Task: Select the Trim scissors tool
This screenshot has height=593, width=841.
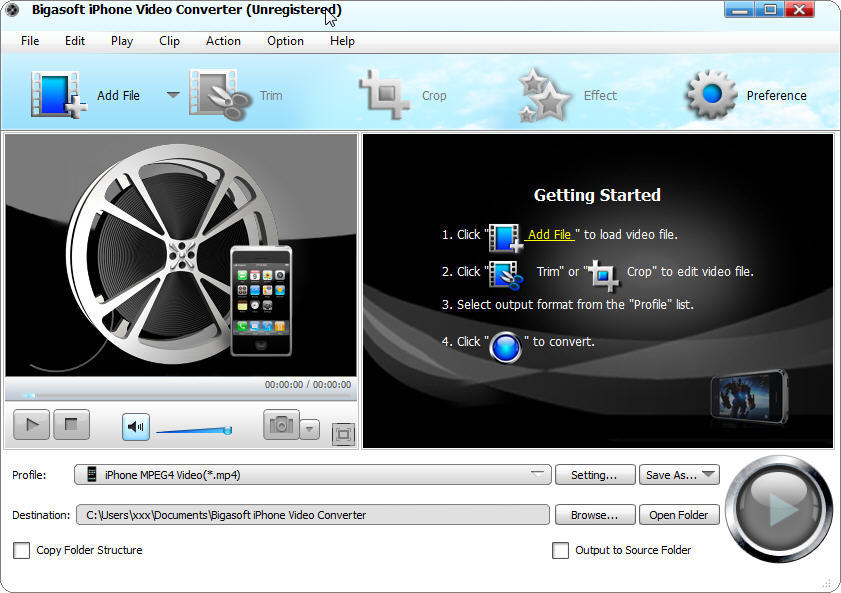Action: [220, 95]
